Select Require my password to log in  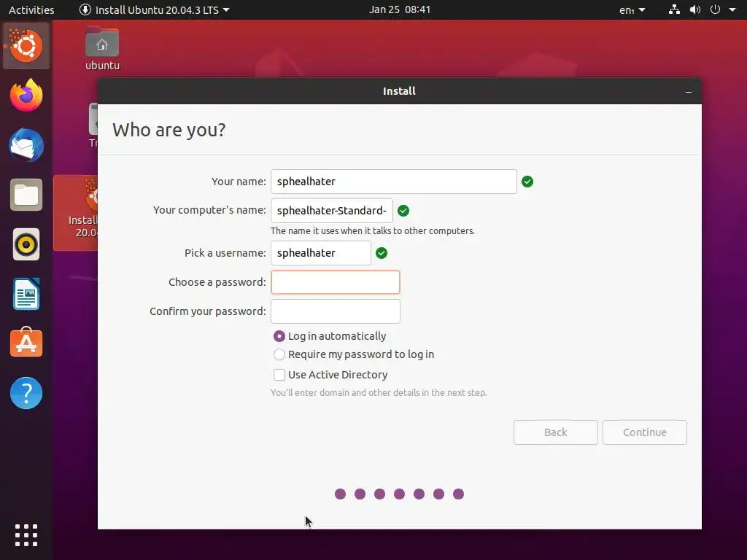(354, 354)
